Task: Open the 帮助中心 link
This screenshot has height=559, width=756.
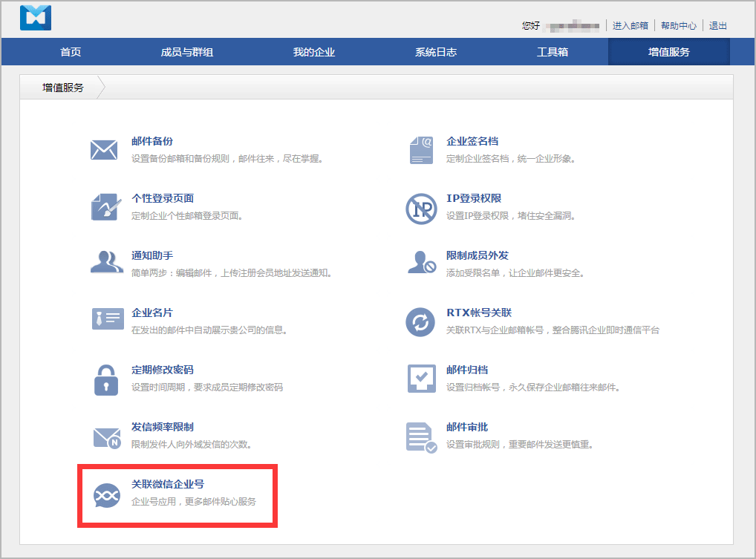Action: pyautogui.click(x=679, y=26)
